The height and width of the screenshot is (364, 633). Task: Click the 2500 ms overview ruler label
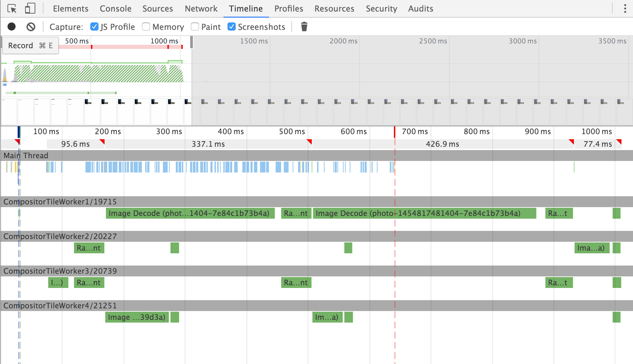(433, 41)
